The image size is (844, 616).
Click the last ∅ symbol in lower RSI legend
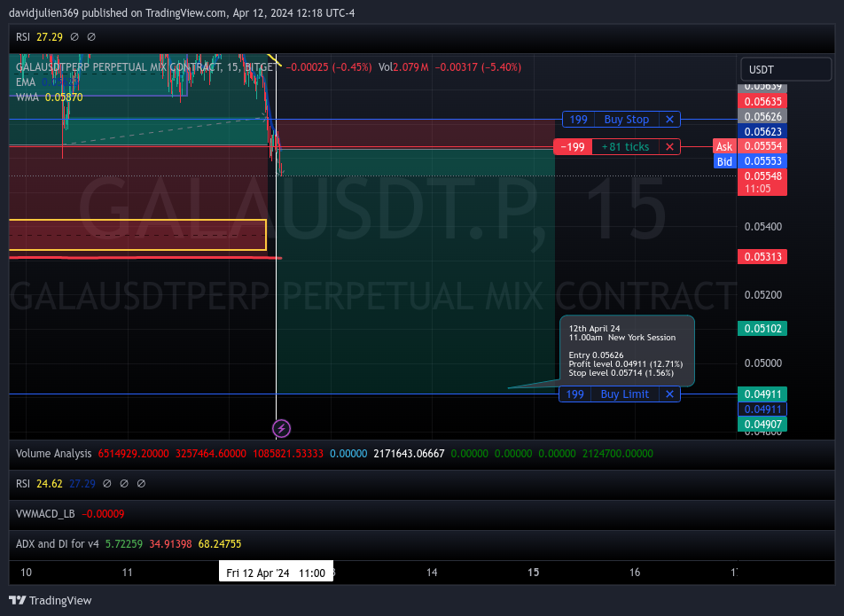tap(141, 484)
